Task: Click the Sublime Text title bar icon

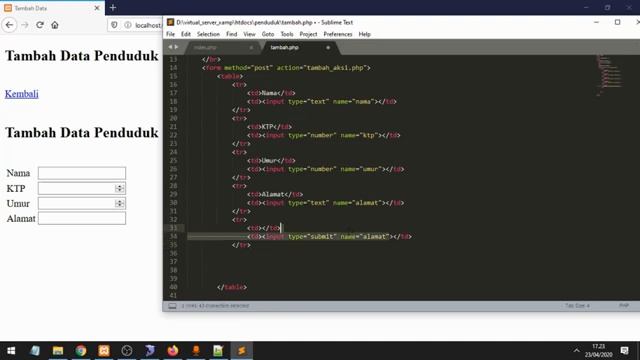Action: (x=171, y=22)
